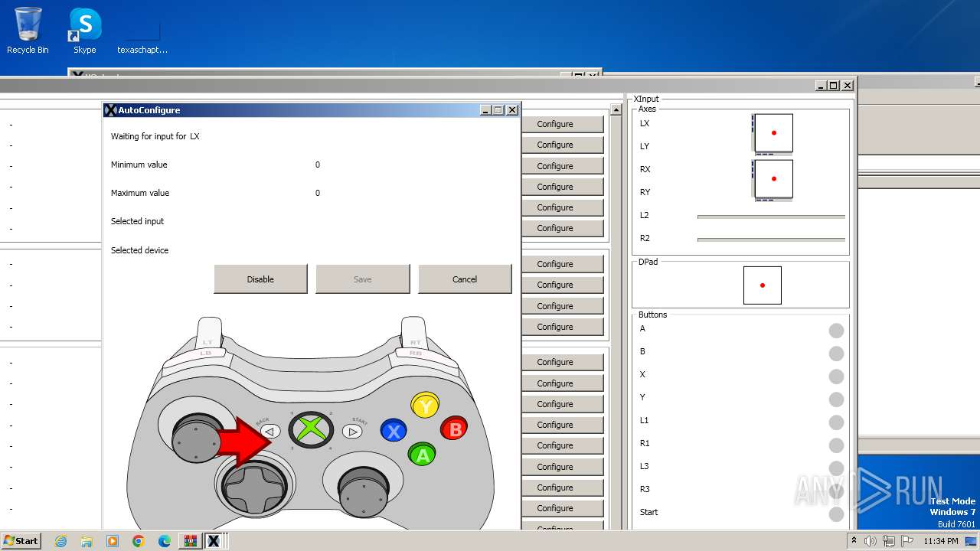Click the green A button on controller image
The height and width of the screenshot is (551, 980).
coord(422,454)
